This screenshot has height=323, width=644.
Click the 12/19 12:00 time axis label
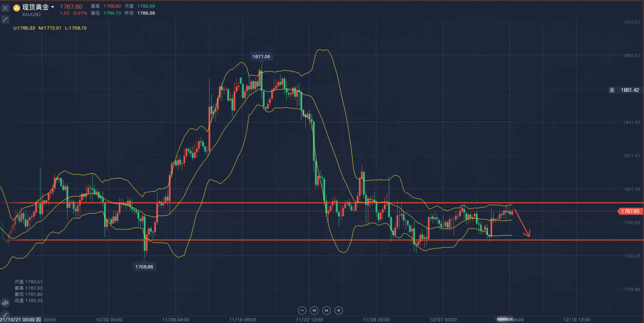coord(576,320)
